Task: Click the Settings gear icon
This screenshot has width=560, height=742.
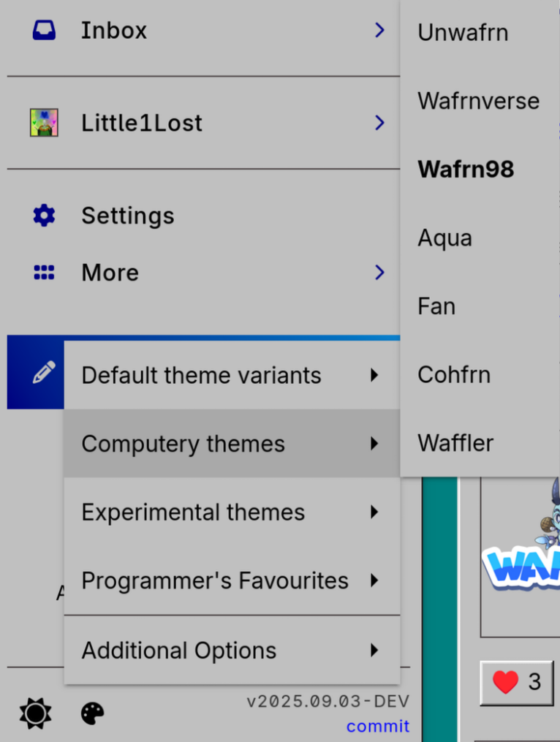Action: [44, 216]
